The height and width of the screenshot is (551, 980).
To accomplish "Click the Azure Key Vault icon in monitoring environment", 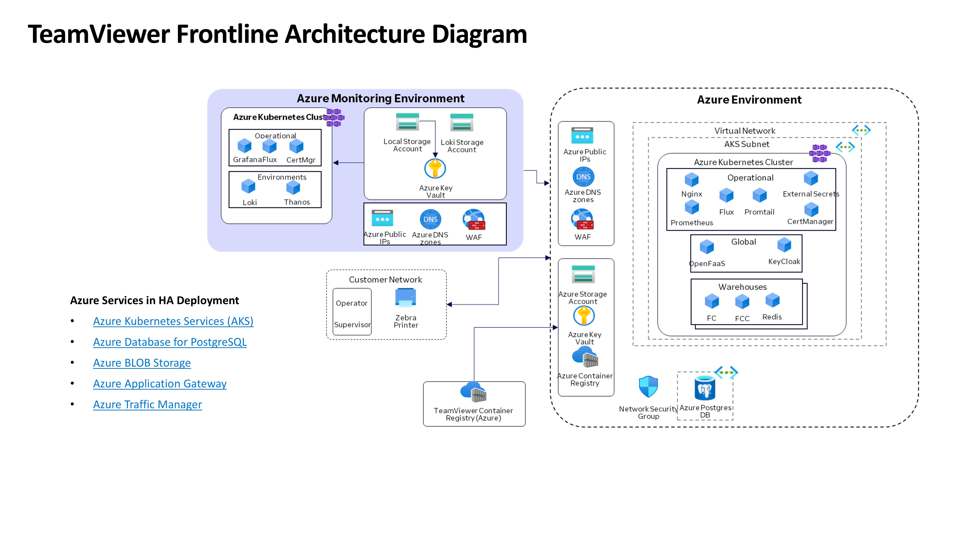I will (435, 169).
